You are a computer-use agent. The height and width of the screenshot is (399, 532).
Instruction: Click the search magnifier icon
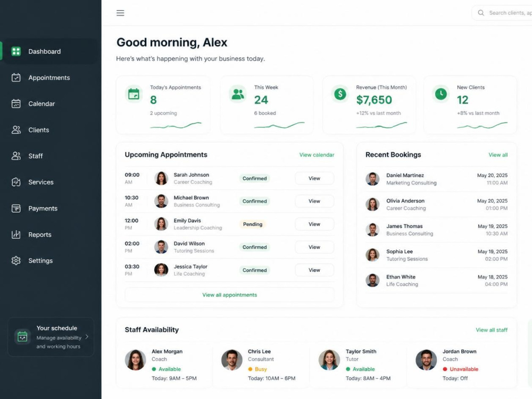pos(481,13)
